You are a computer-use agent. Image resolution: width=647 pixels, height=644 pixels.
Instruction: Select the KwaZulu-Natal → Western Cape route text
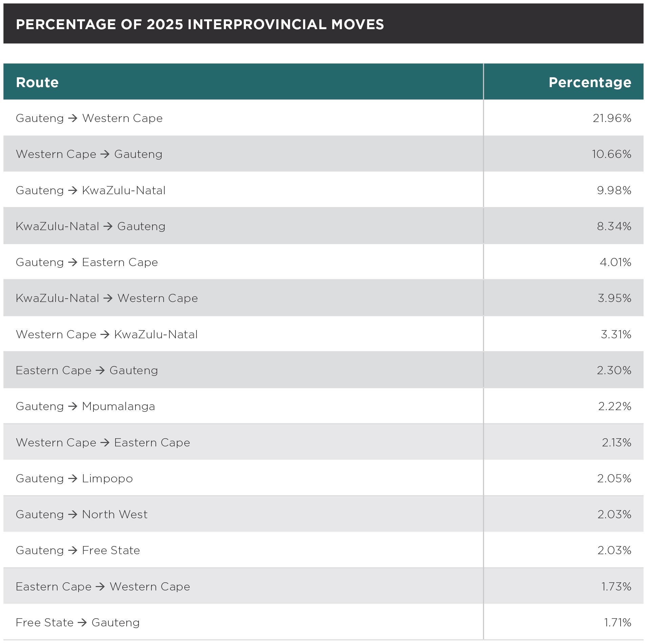[x=107, y=298]
